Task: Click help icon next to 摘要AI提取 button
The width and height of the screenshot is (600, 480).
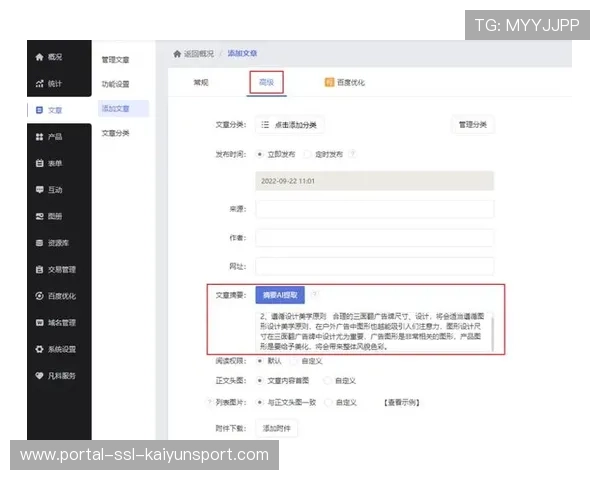Action: click(x=315, y=294)
